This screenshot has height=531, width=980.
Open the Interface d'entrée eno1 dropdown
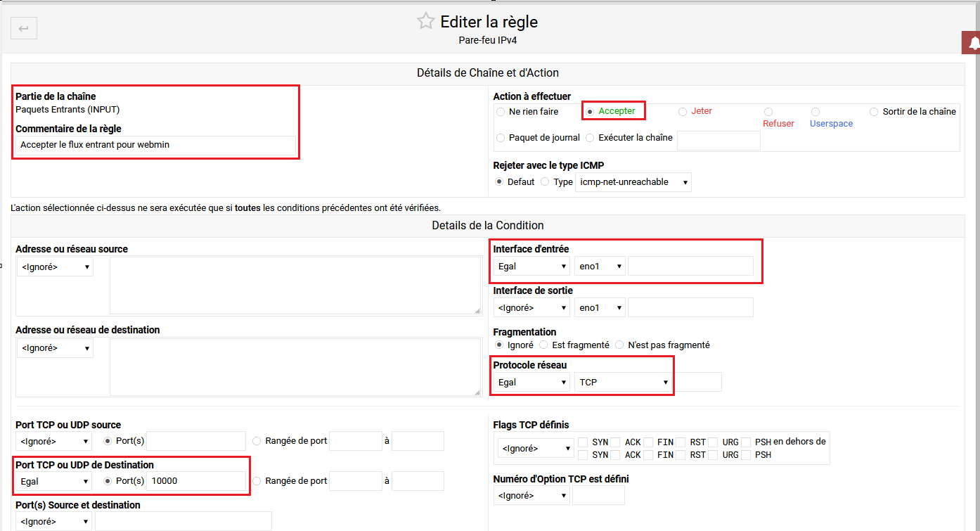[600, 266]
